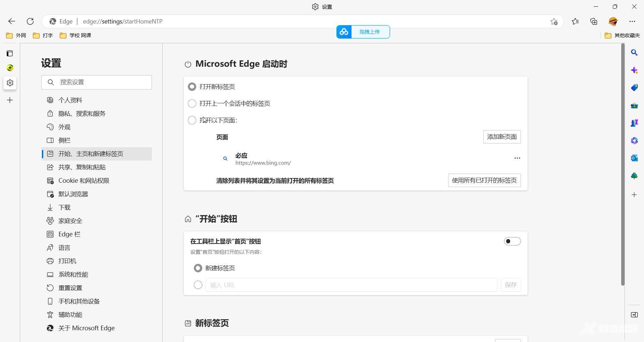Viewport: 644px width, 342px height.
Task: Open 辅助功能 settings section
Action: 97,315
